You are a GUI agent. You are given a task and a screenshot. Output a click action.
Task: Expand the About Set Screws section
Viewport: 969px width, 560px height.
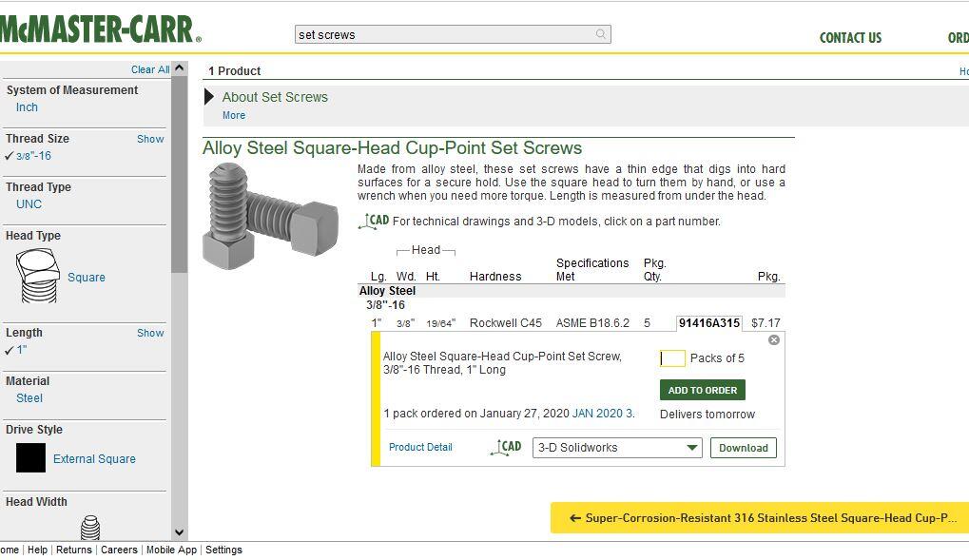coord(209,97)
